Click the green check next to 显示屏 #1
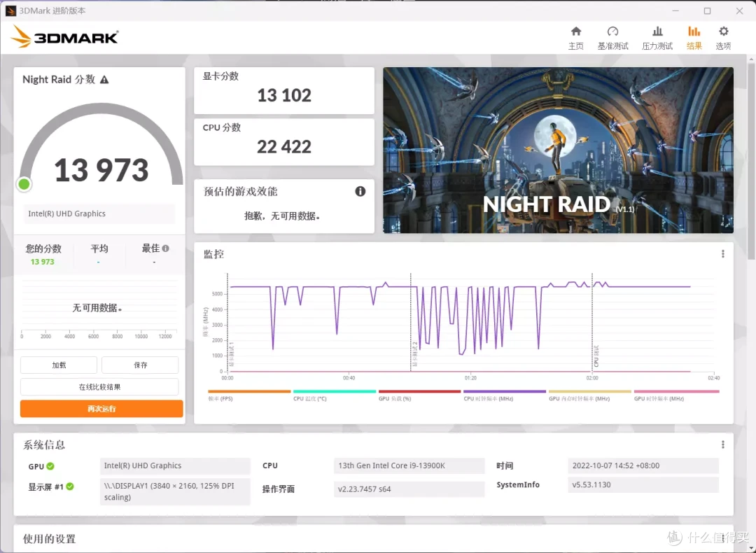The width and height of the screenshot is (756, 553). [x=70, y=486]
